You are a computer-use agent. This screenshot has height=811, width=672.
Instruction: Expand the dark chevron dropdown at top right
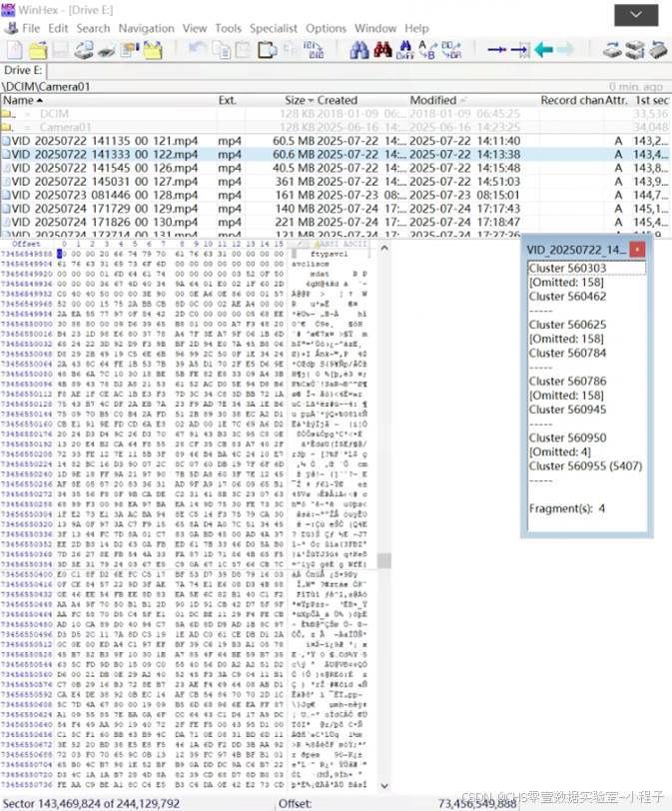[636, 14]
